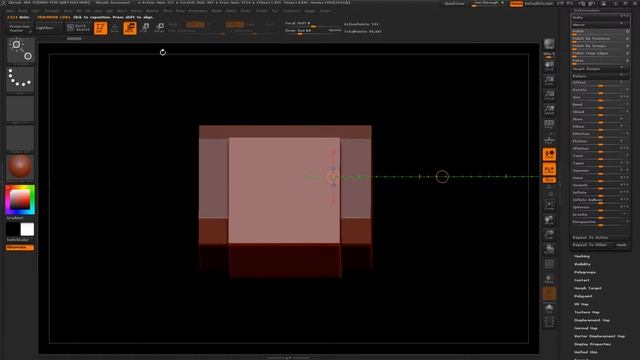Image resolution: width=640 pixels, height=360 pixels.
Task: Open the Document menu
Action: click(52, 11)
